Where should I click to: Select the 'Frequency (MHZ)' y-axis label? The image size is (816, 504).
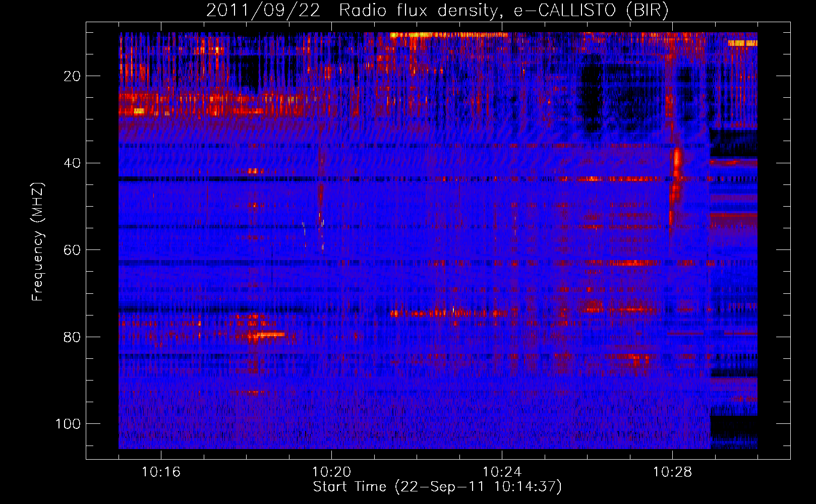[37, 242]
